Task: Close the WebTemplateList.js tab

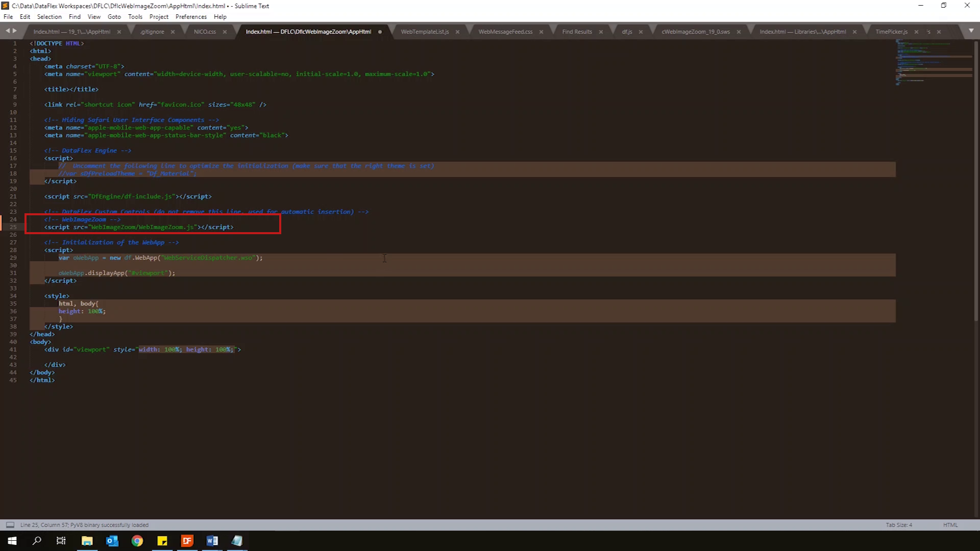Action: pyautogui.click(x=457, y=32)
